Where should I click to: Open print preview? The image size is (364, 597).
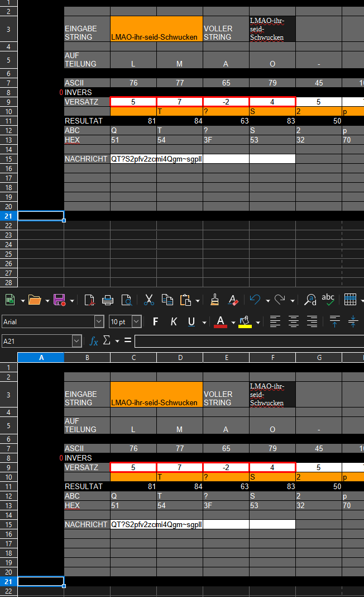126,300
